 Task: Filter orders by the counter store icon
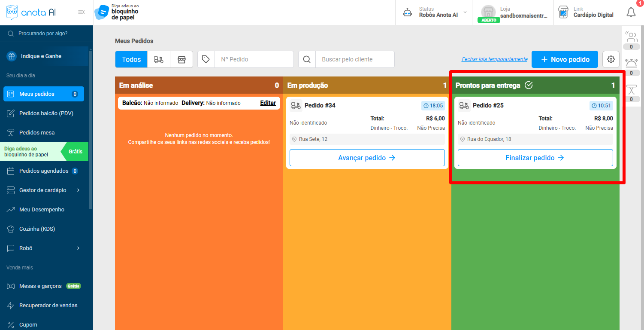click(x=181, y=59)
